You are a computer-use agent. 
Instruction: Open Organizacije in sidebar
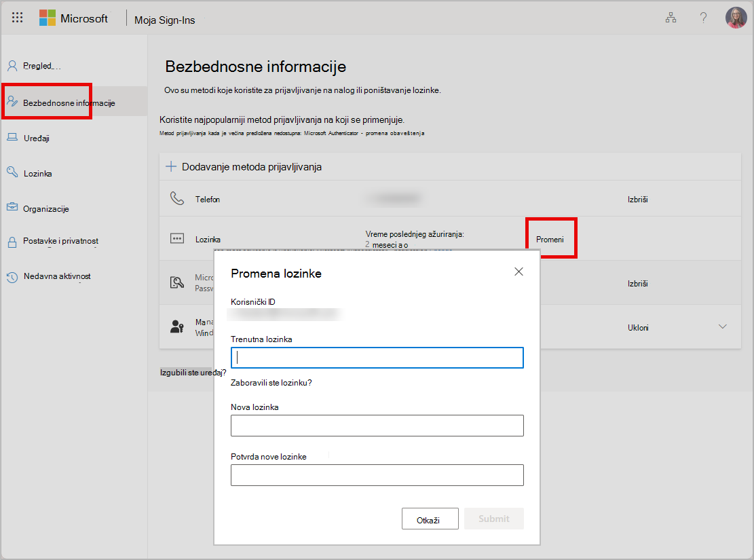46,209
